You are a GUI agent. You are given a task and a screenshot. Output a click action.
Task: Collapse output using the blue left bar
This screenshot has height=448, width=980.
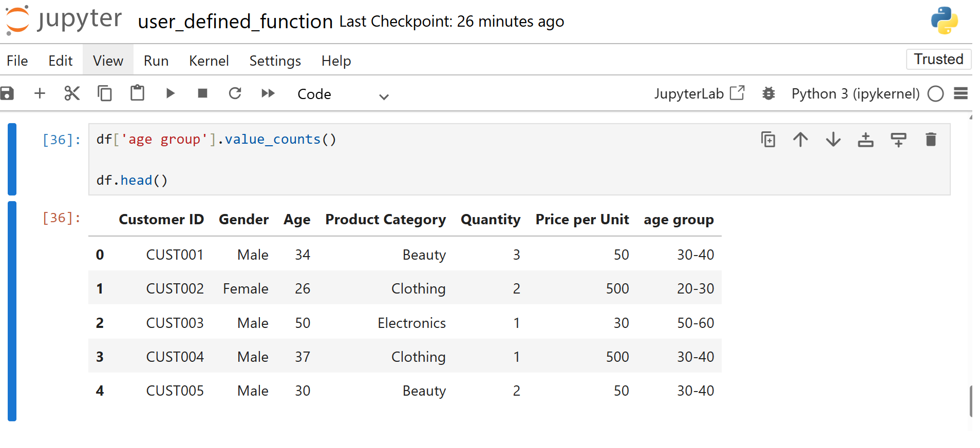point(12,311)
